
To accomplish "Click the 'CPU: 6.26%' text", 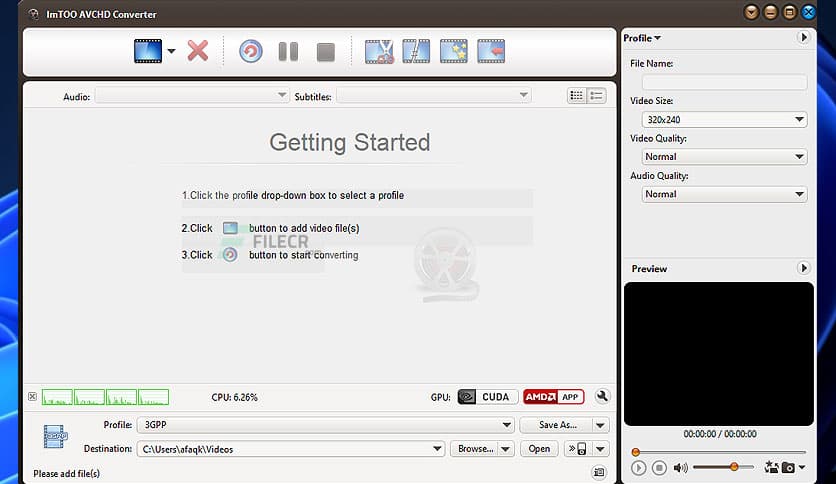I will point(234,397).
